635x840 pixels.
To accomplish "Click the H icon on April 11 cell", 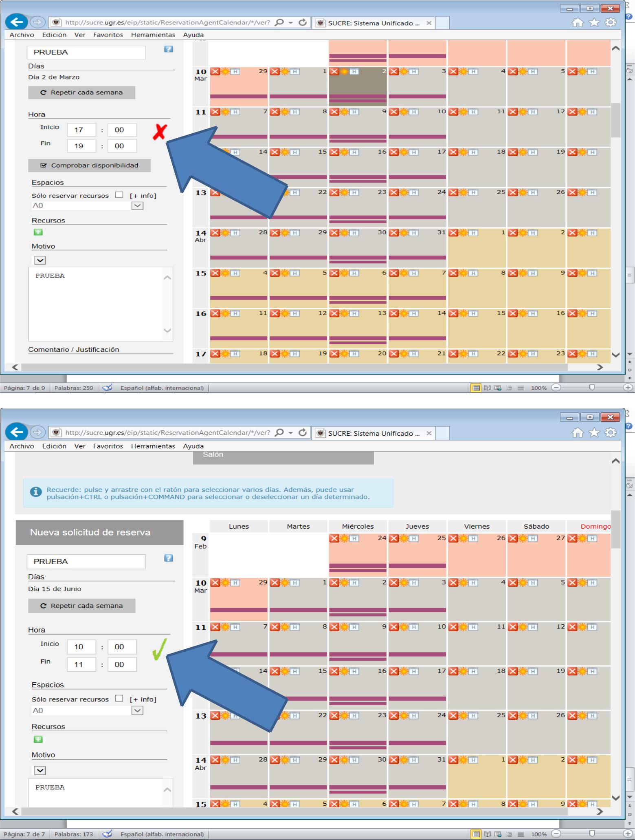I will pos(235,313).
